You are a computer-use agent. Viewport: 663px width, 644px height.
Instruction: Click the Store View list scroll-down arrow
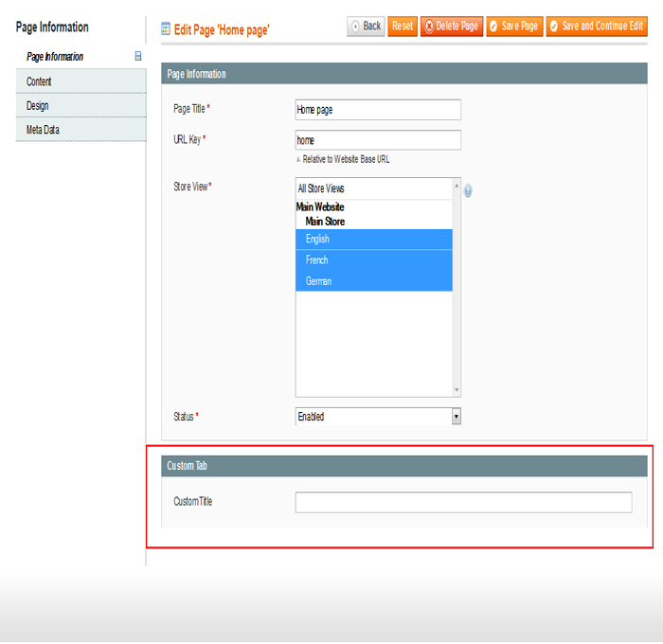coord(457,390)
